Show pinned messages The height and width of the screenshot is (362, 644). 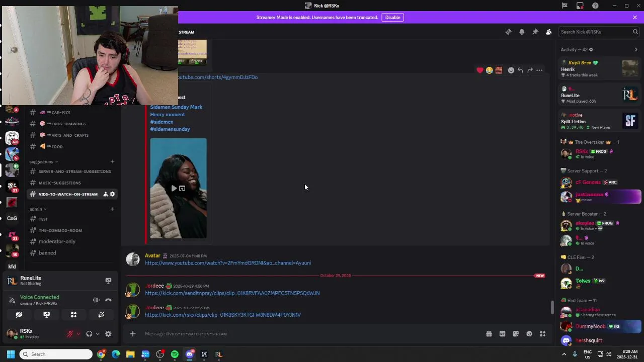(535, 32)
